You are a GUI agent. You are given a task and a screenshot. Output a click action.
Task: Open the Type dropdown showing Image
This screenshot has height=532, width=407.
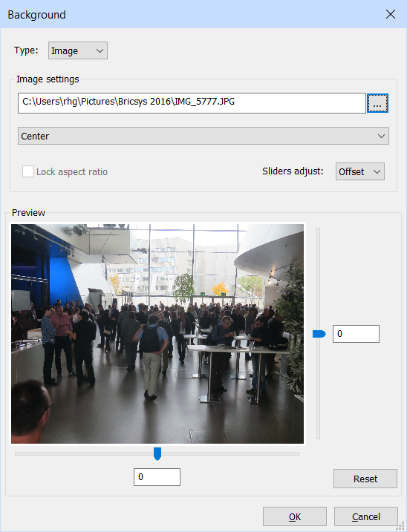point(78,50)
